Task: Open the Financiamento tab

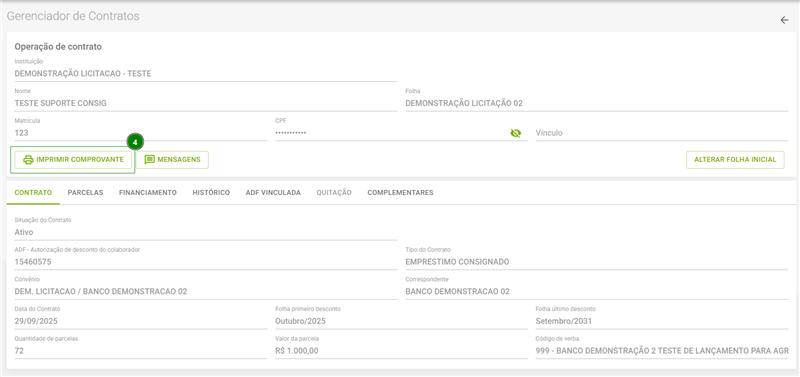Action: (x=148, y=193)
